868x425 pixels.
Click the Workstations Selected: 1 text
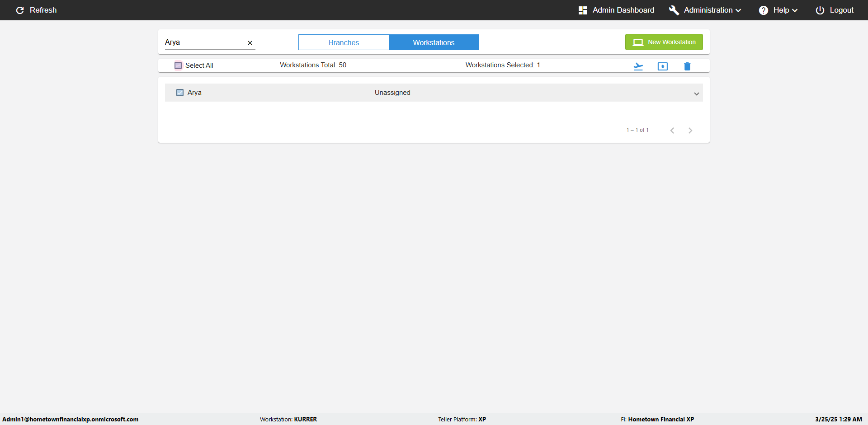click(503, 65)
